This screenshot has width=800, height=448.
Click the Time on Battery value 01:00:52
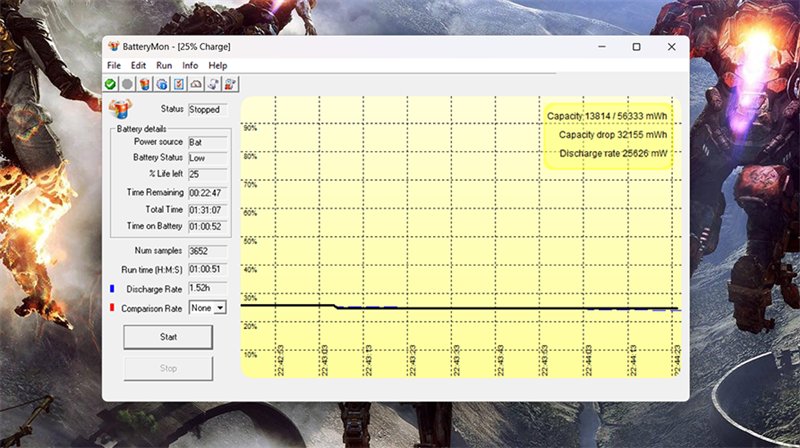(208, 227)
